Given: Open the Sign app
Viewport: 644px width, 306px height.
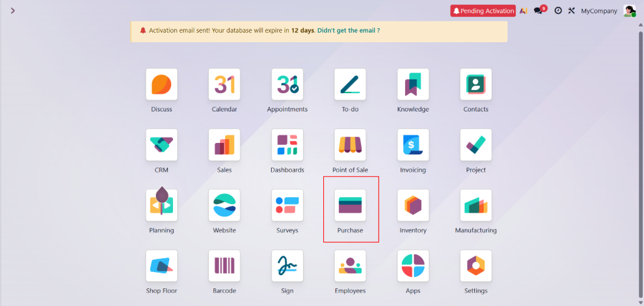Looking at the screenshot, I should (287, 266).
